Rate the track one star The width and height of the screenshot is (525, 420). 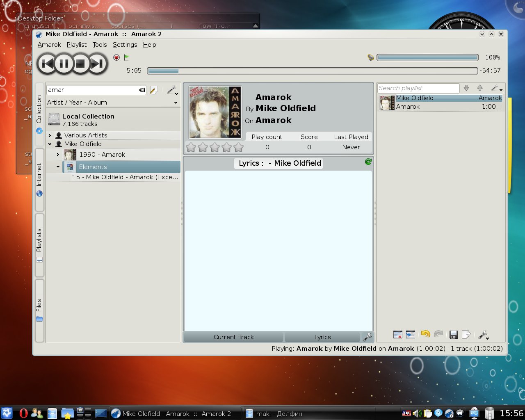[x=191, y=147]
